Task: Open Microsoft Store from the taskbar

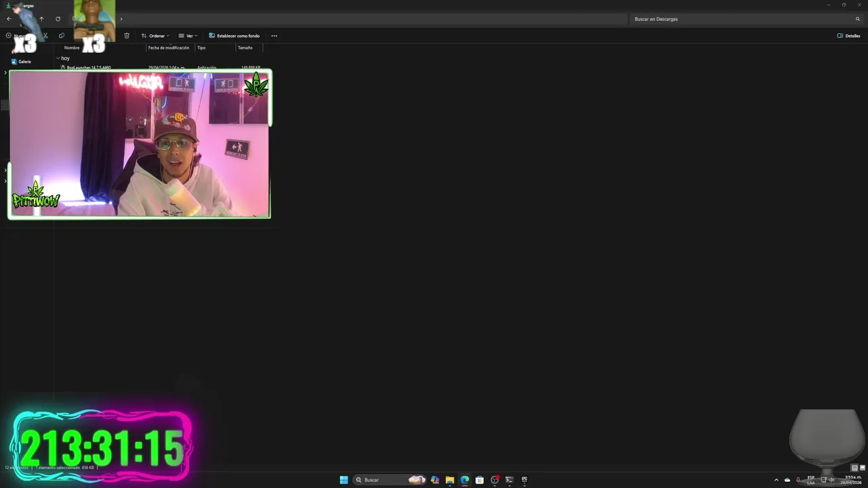Action: (479, 480)
